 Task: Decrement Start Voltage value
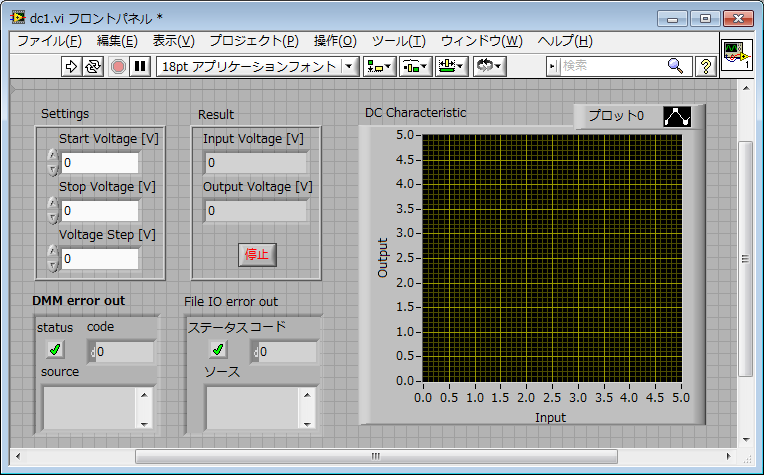point(53,169)
